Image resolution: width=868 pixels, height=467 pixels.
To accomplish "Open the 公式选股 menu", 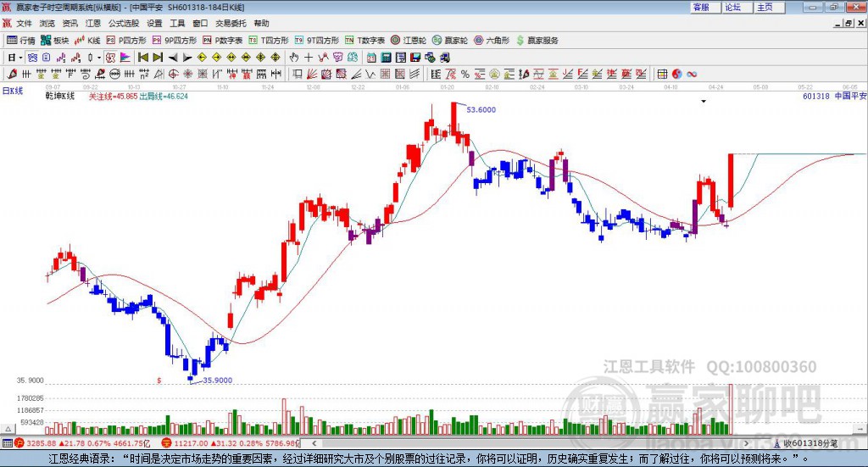I will point(123,24).
